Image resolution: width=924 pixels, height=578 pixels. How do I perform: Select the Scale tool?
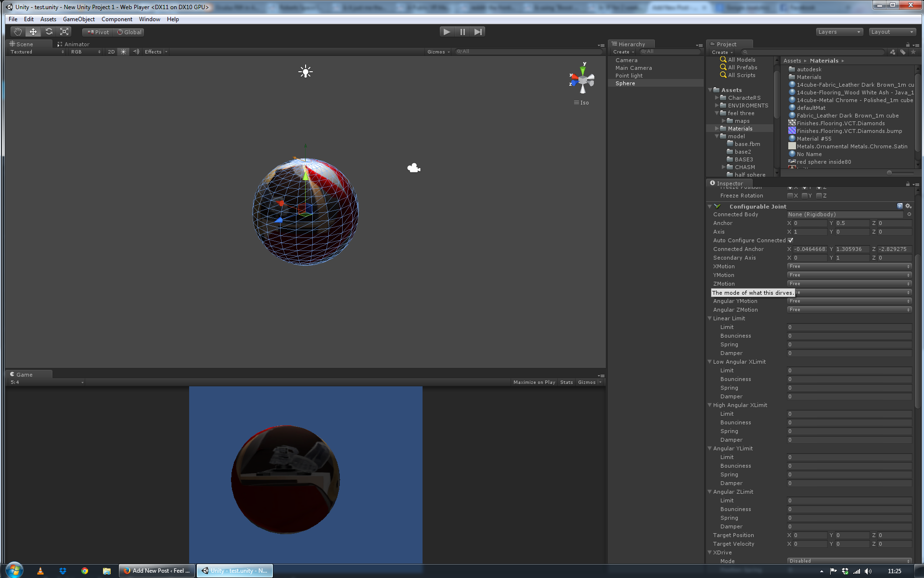pos(64,32)
